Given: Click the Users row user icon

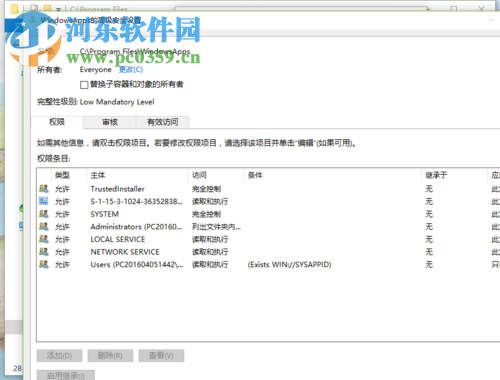Looking at the screenshot, I should tap(44, 264).
